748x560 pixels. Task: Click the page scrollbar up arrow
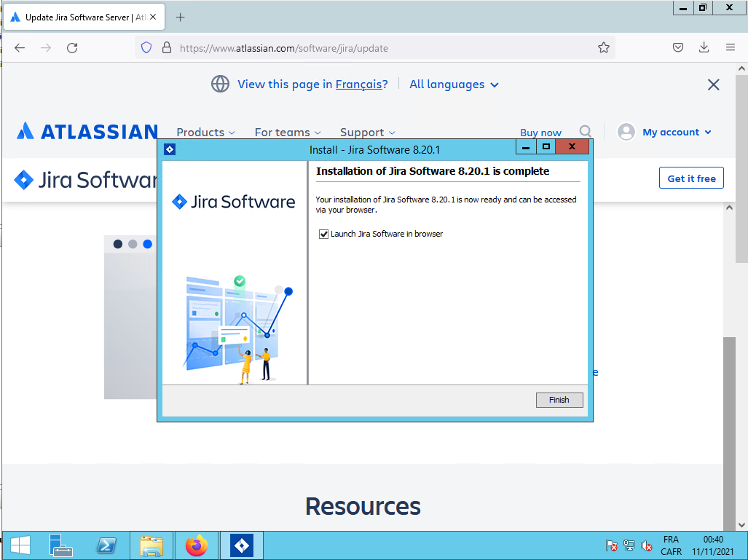coord(741,68)
